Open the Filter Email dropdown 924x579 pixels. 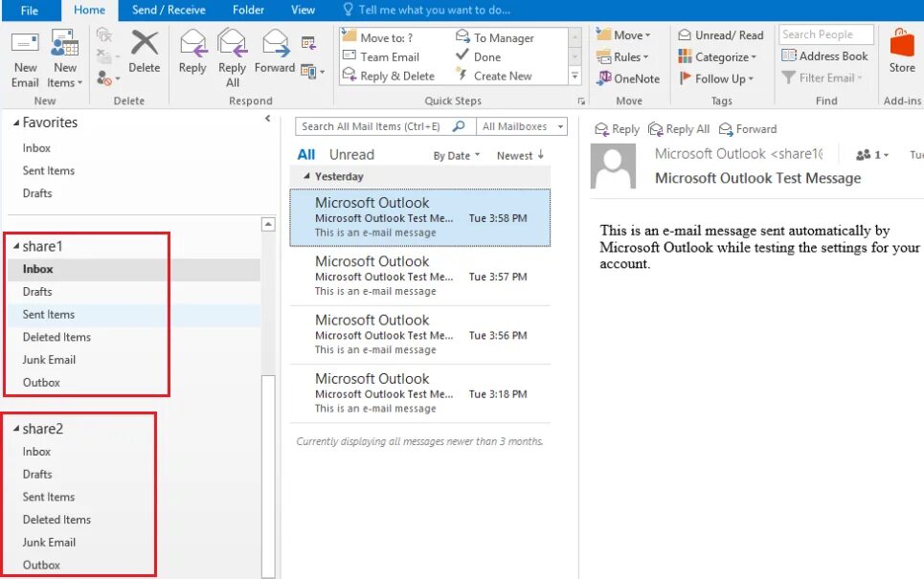[823, 78]
